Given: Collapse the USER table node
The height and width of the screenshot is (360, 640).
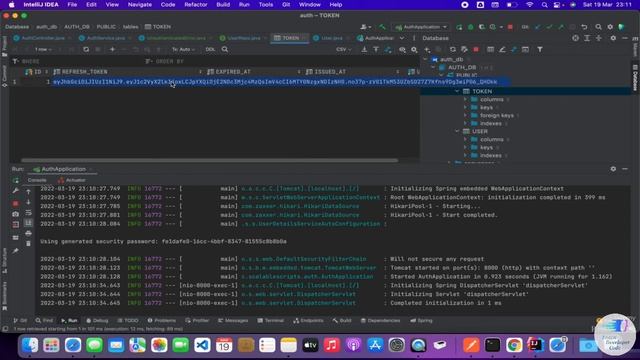Looking at the screenshot, I should click(457, 131).
